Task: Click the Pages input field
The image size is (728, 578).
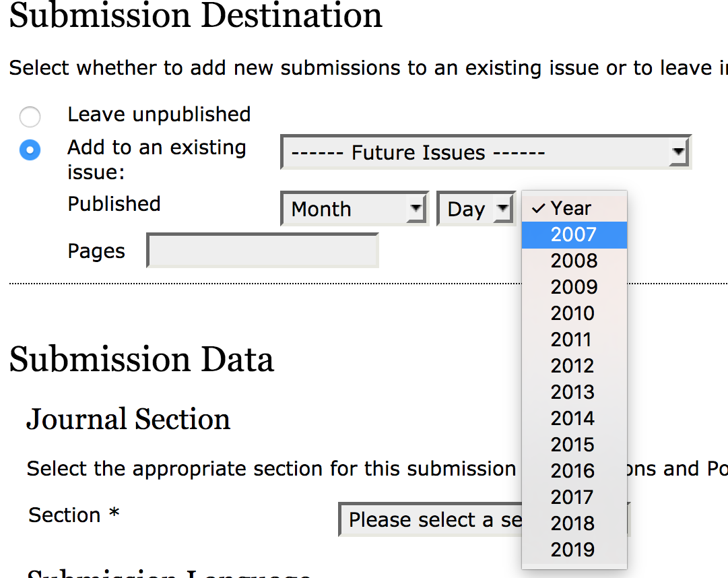Action: (x=263, y=251)
